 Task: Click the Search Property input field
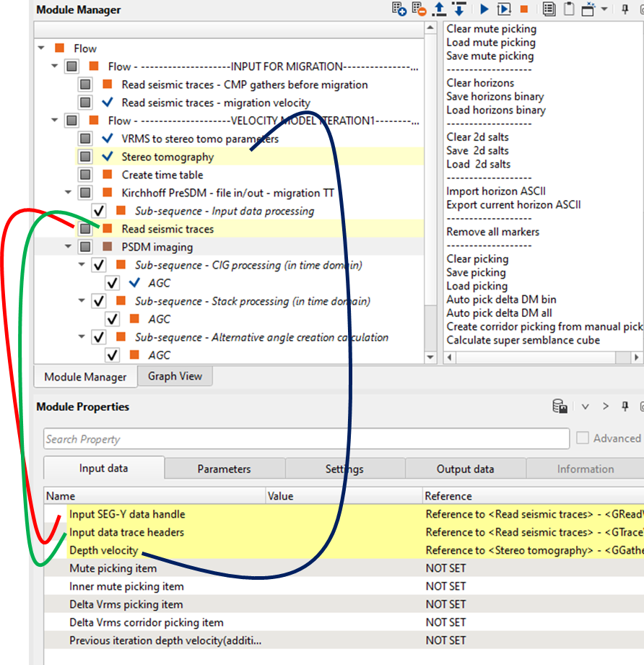pos(306,439)
